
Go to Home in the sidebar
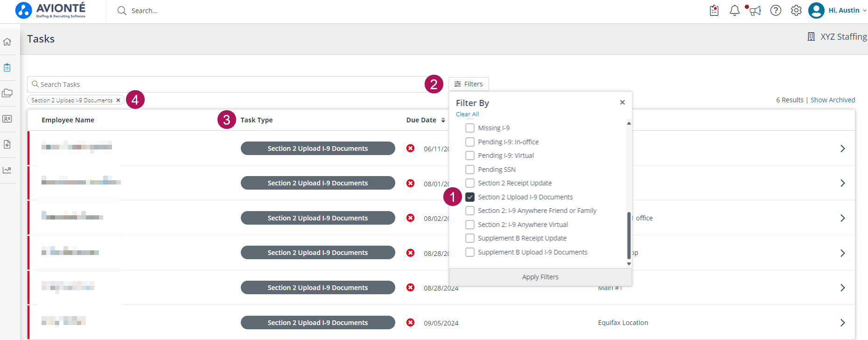(7, 42)
